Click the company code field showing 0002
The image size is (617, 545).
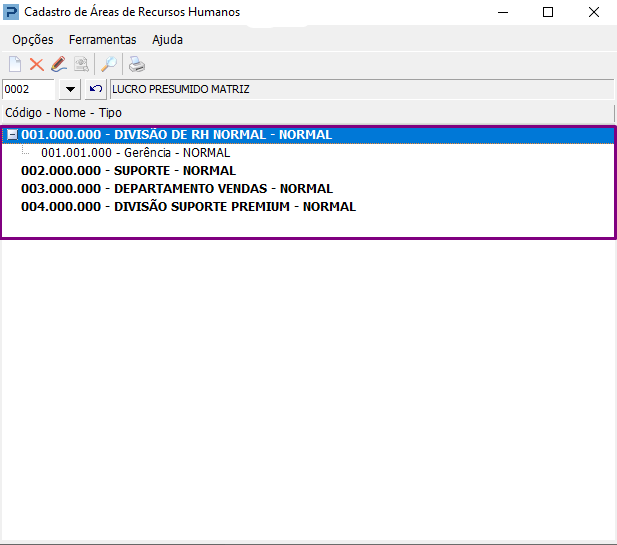(28, 89)
